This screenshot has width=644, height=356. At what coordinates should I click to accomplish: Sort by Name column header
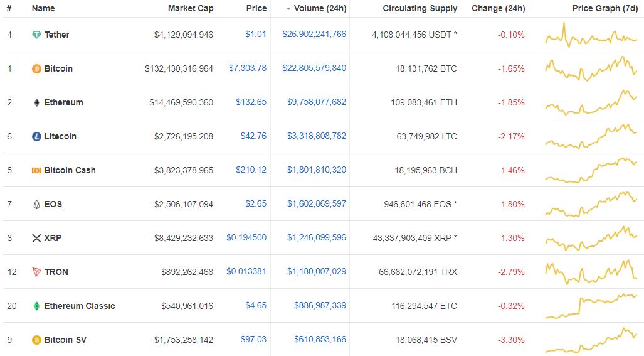(43, 8)
